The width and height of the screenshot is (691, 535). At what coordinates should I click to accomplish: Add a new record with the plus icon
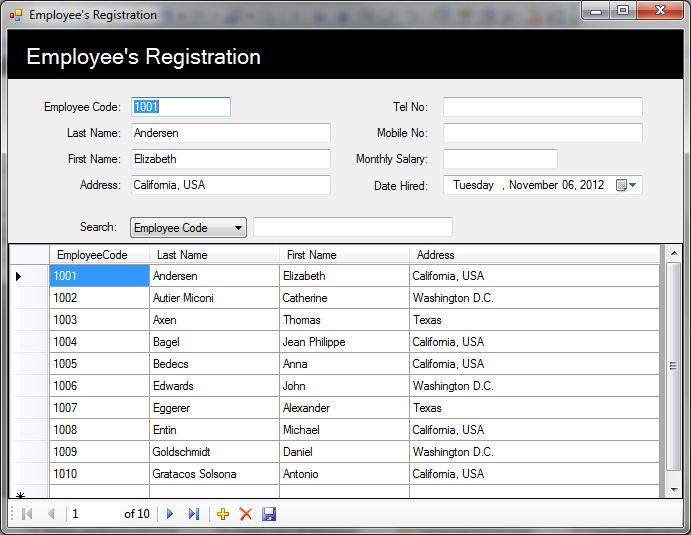pos(223,514)
